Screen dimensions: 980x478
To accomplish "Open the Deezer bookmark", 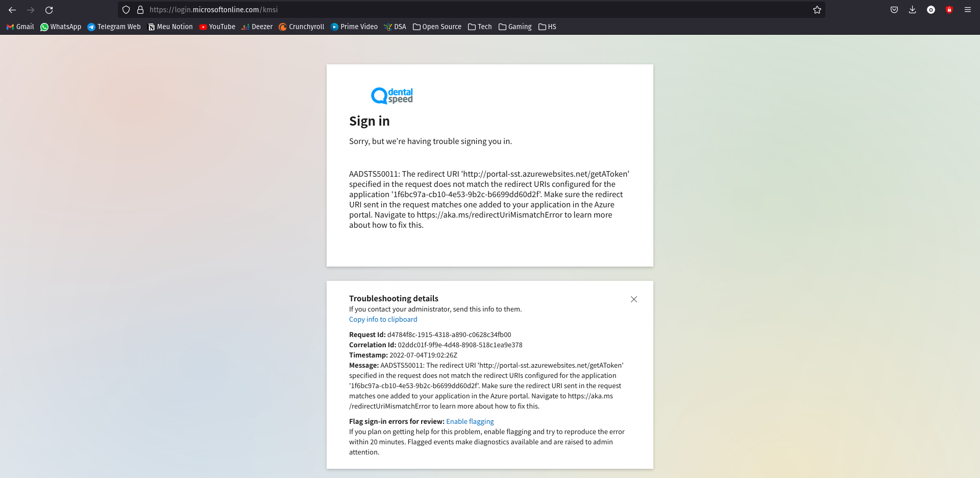I will pyautogui.click(x=257, y=27).
